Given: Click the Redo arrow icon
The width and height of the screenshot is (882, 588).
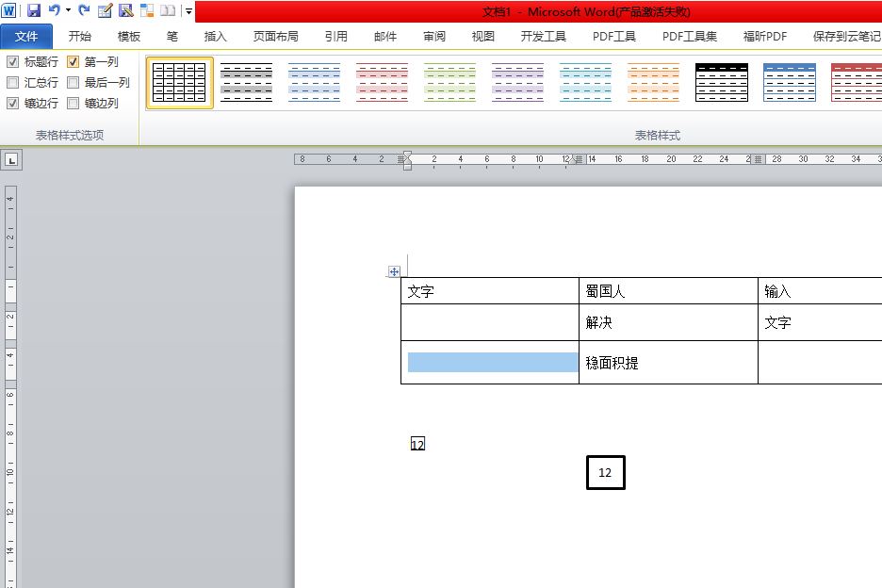Looking at the screenshot, I should point(83,9).
